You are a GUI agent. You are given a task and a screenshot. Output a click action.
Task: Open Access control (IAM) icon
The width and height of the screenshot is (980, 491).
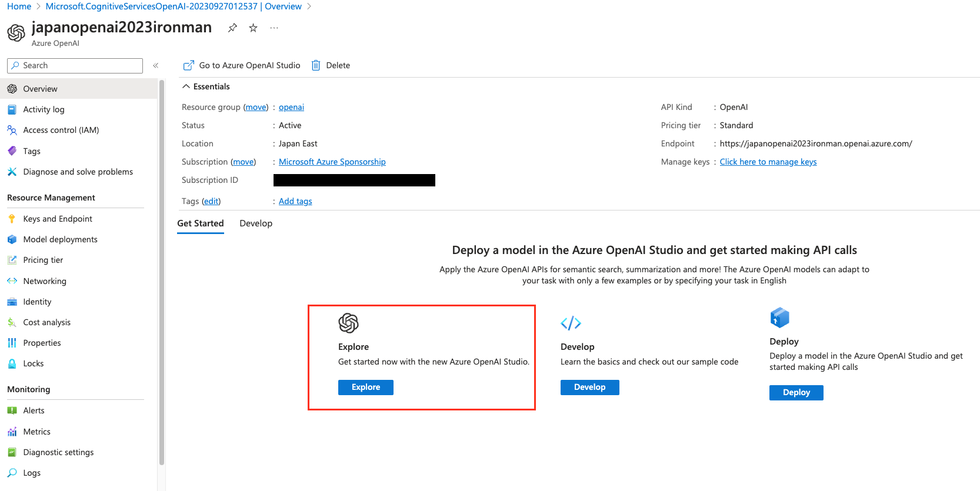pyautogui.click(x=12, y=130)
